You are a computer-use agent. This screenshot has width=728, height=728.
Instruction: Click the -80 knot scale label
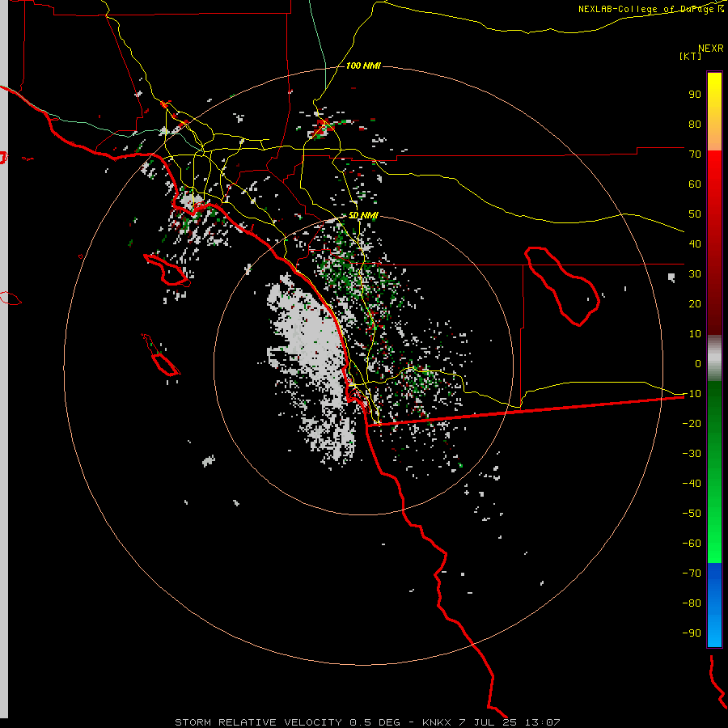click(x=692, y=603)
